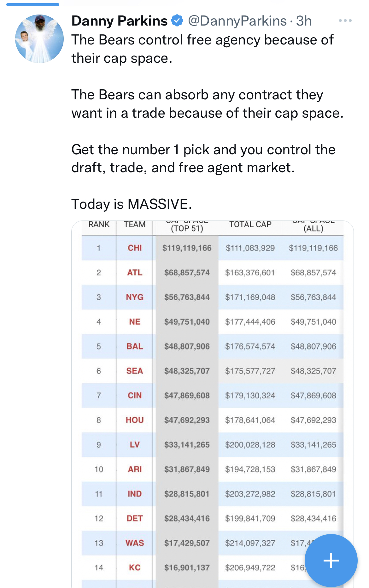
Task: Click the ATL team abbreviation in table
Action: pos(135,273)
